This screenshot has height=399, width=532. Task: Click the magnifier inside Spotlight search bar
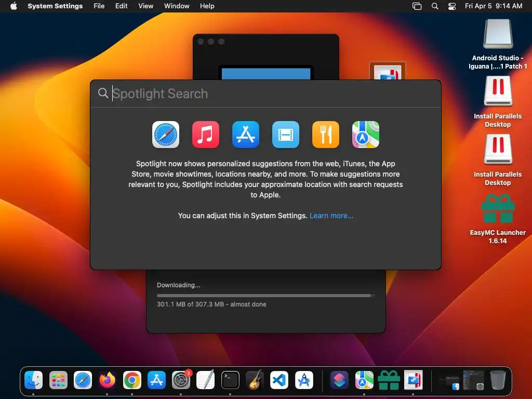103,93
